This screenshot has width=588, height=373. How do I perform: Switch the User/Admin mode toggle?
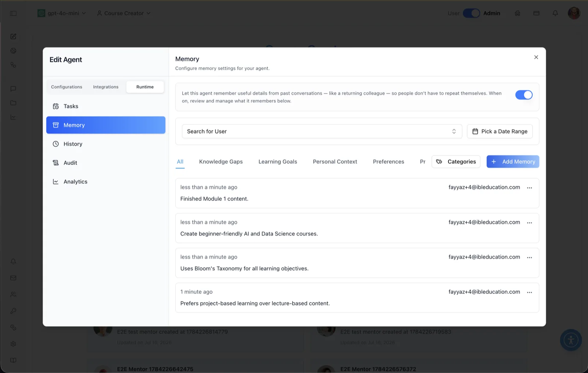471,13
